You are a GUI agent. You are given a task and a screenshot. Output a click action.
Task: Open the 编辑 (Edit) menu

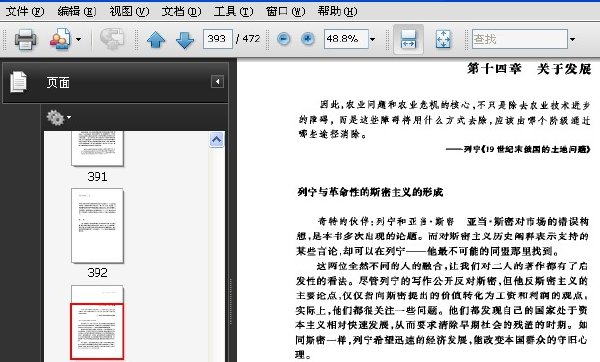77,11
